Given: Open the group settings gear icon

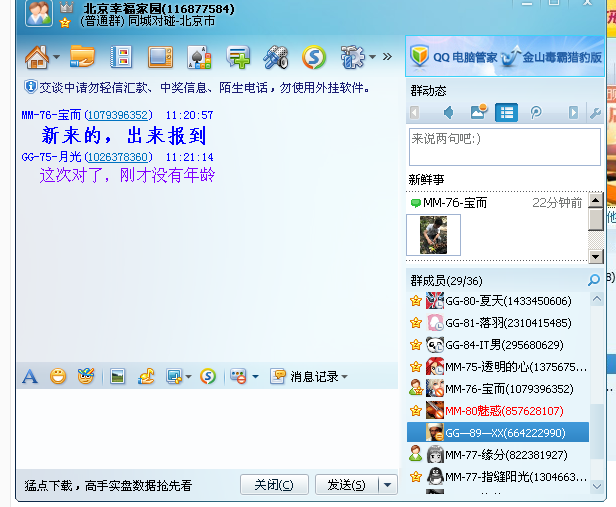Looking at the screenshot, I should (x=352, y=57).
